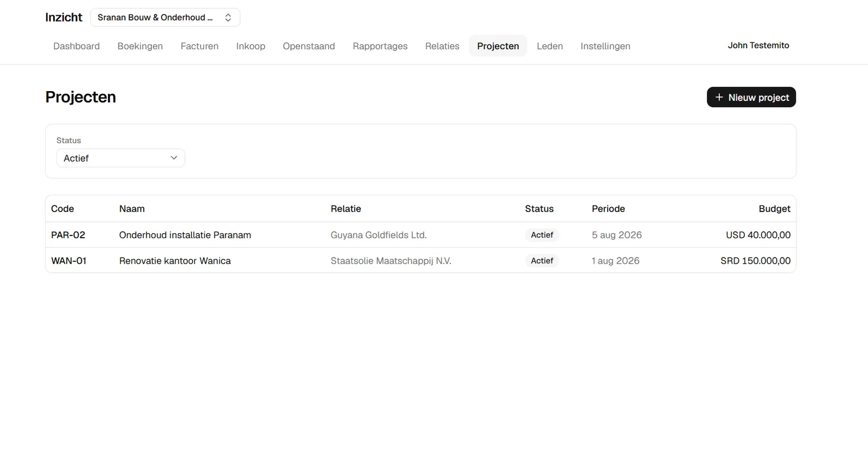Go to Relaties tab
Screen dimensions: 868x461
[x=442, y=46]
